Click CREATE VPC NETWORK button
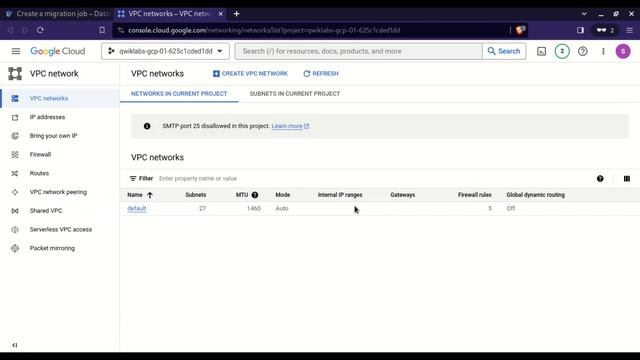This screenshot has width=640, height=360. point(250,73)
